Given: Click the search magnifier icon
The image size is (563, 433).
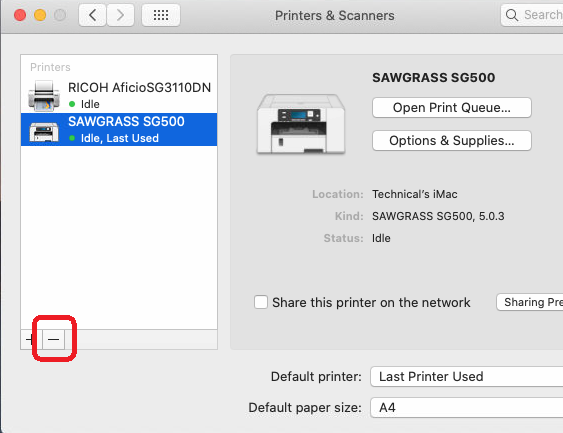Looking at the screenshot, I should click(512, 15).
